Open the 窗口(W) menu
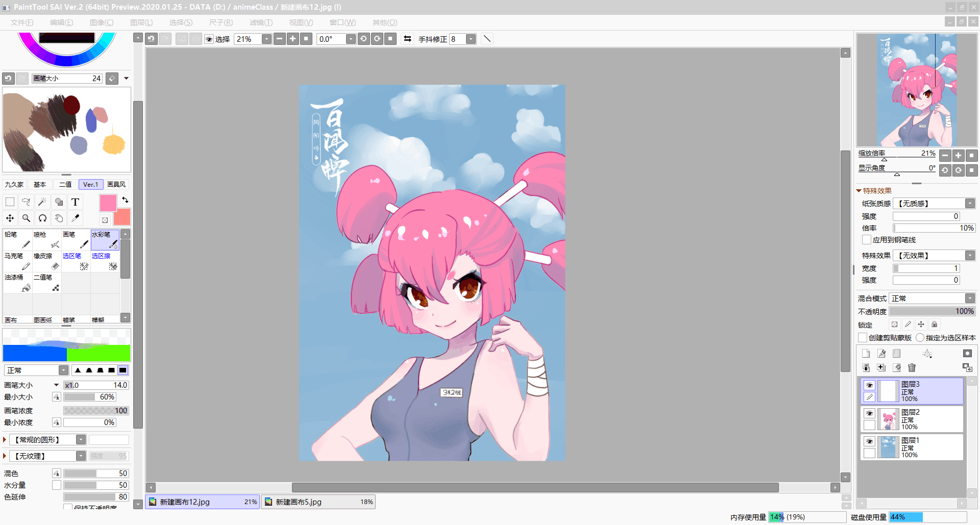Viewport: 980px width, 525px height. coord(342,22)
